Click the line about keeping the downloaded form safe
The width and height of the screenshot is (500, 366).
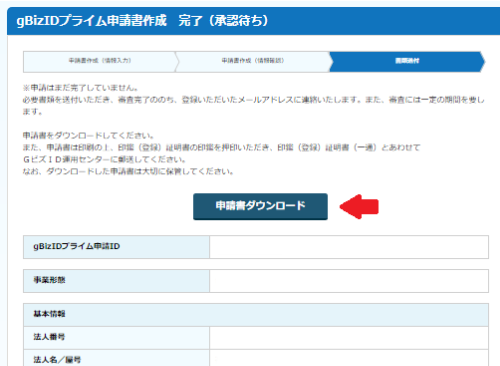coord(128,172)
